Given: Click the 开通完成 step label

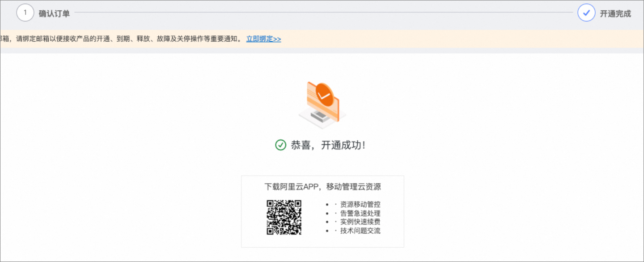Looking at the screenshot, I should [x=615, y=13].
